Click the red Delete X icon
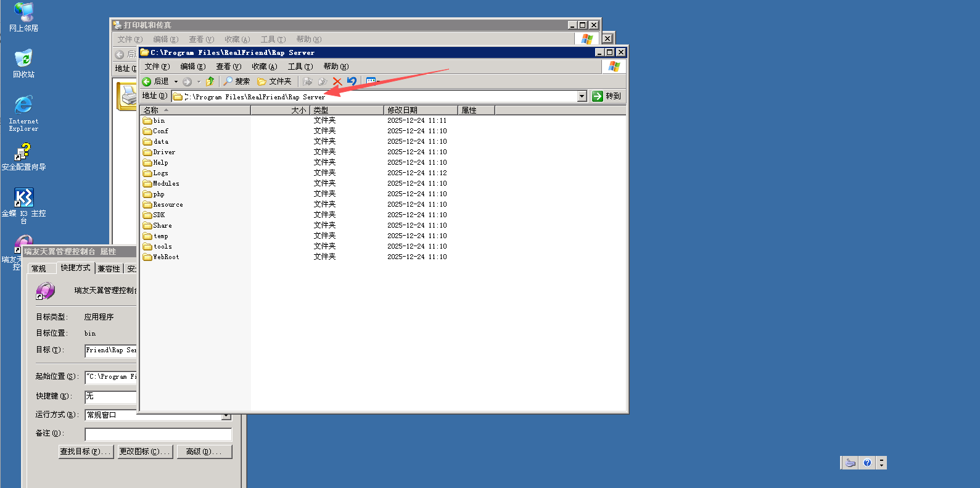 [337, 81]
